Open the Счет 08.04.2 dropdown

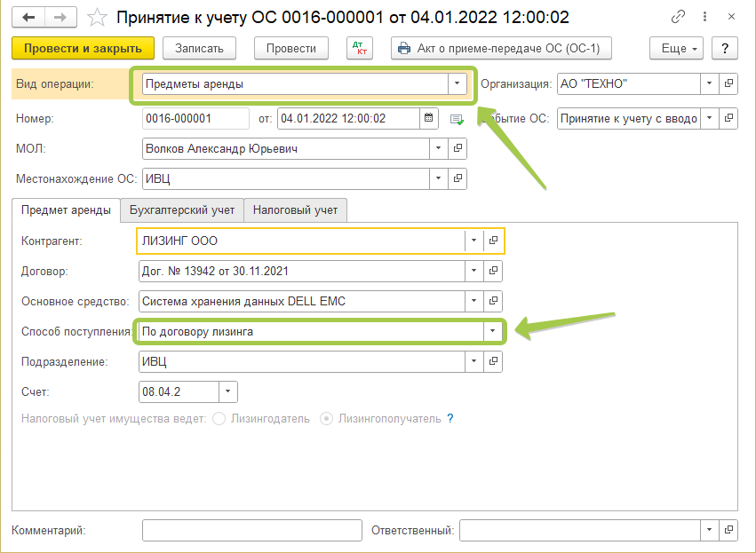tap(228, 391)
